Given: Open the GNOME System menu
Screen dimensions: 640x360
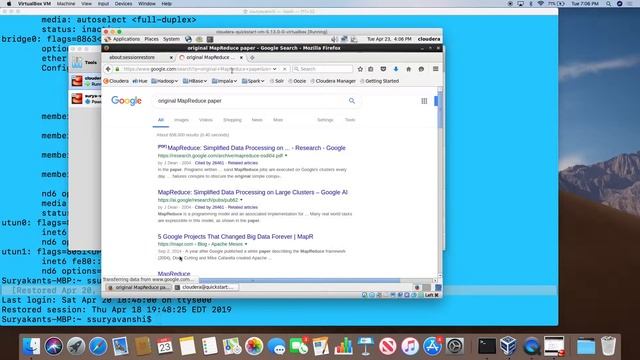Looking at the screenshot, I should coord(171,39).
